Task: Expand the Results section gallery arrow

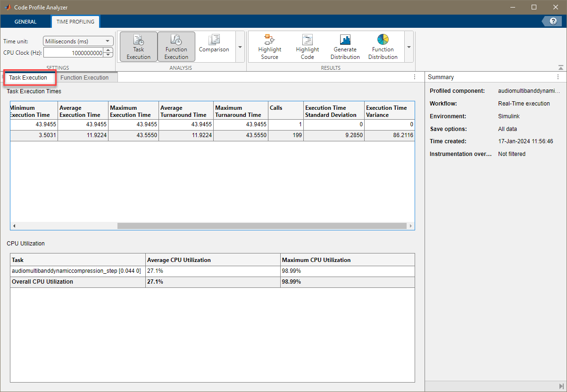Action: (x=409, y=47)
